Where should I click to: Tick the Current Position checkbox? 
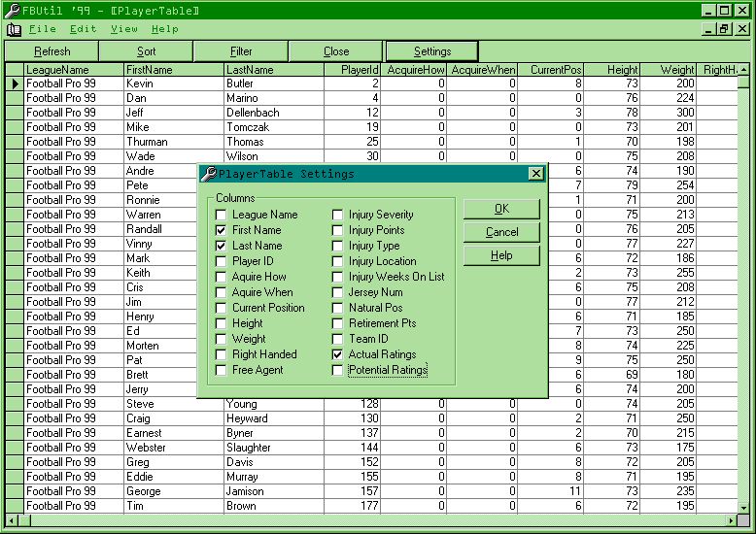pyautogui.click(x=221, y=308)
